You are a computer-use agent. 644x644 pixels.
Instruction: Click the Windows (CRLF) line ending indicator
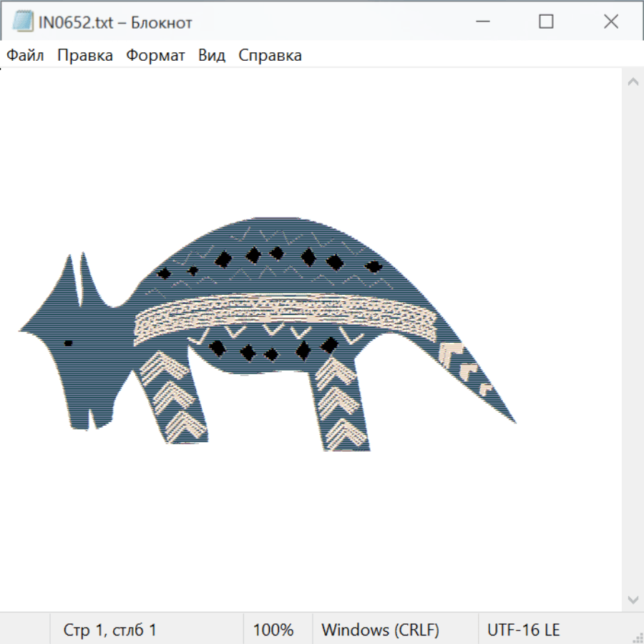(x=380, y=630)
